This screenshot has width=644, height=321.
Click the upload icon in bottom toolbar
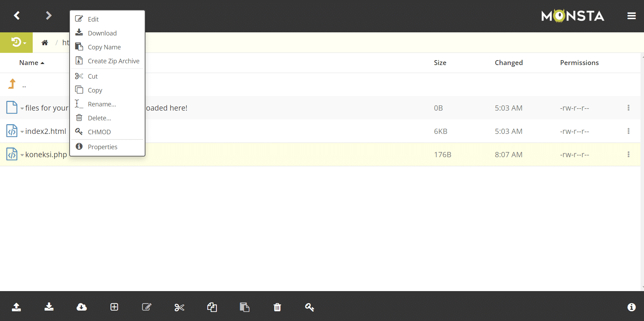(x=16, y=307)
